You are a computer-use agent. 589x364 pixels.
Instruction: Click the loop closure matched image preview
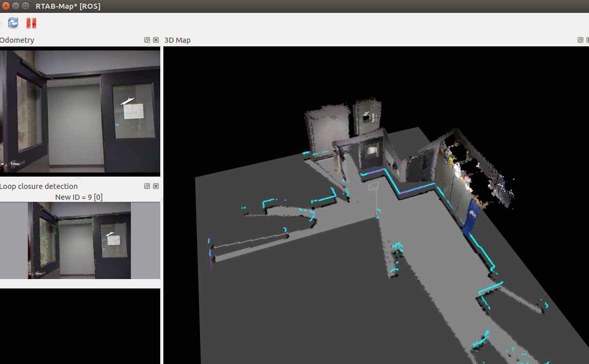80,240
